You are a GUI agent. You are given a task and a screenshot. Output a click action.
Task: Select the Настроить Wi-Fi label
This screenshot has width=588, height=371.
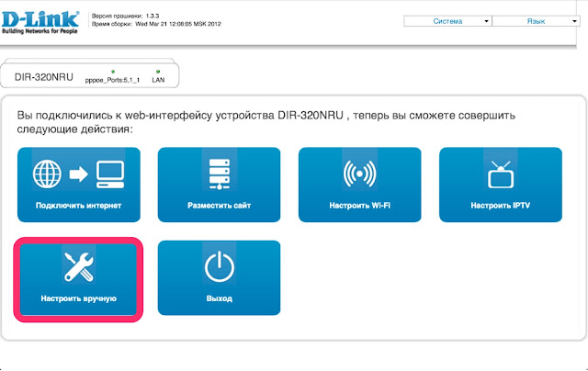pyautogui.click(x=359, y=206)
